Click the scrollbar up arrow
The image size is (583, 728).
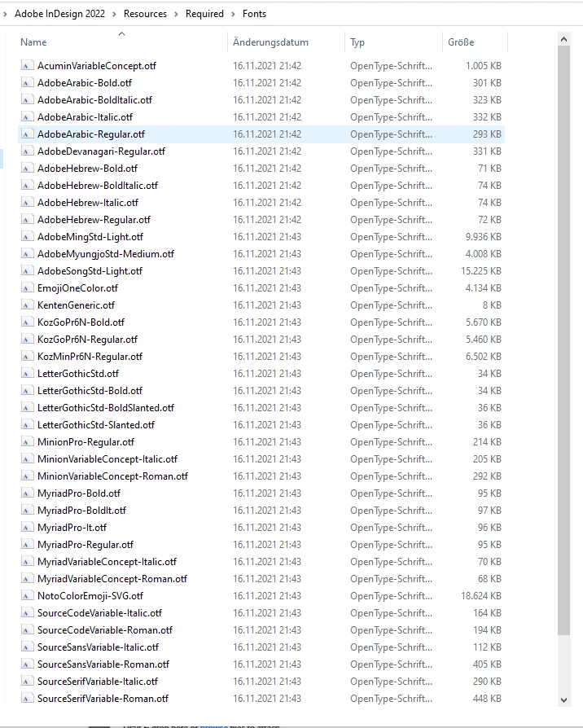point(564,39)
